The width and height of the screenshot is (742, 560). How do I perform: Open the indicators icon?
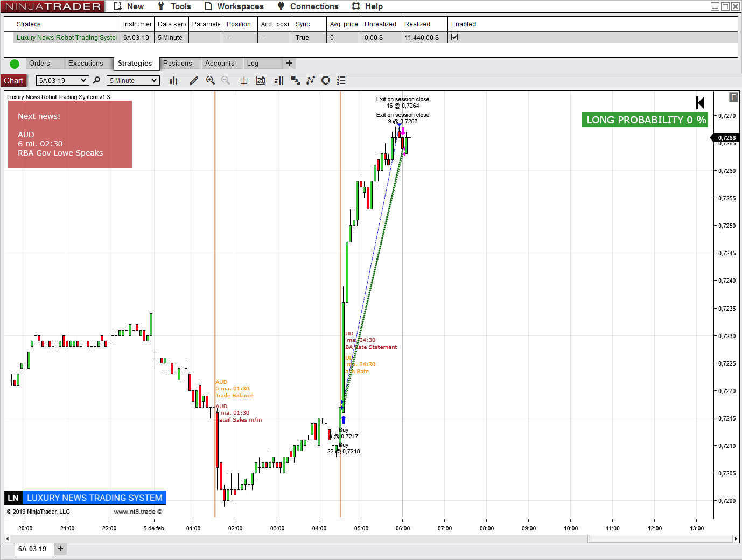coord(311,81)
